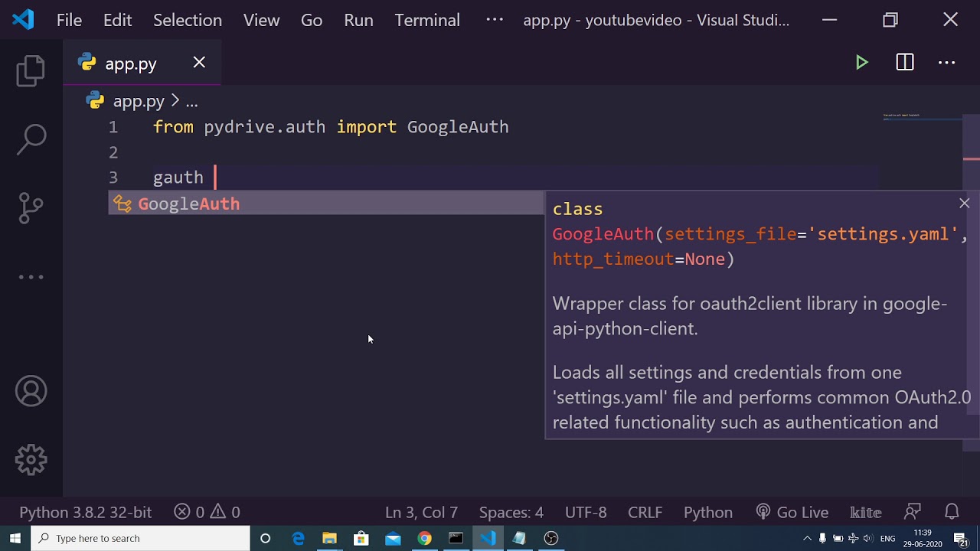Open the Search view in activity bar
This screenshot has width=980, height=551.
[31, 139]
